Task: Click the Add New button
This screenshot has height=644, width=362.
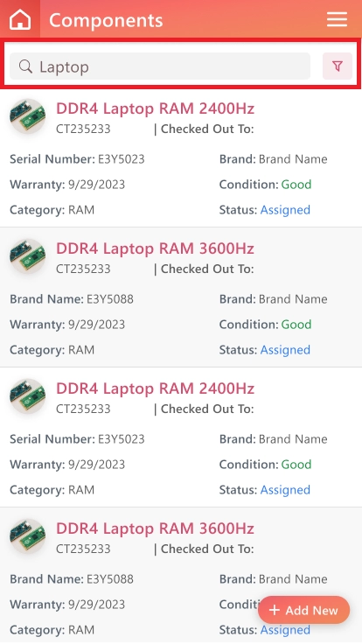Action: (x=303, y=610)
